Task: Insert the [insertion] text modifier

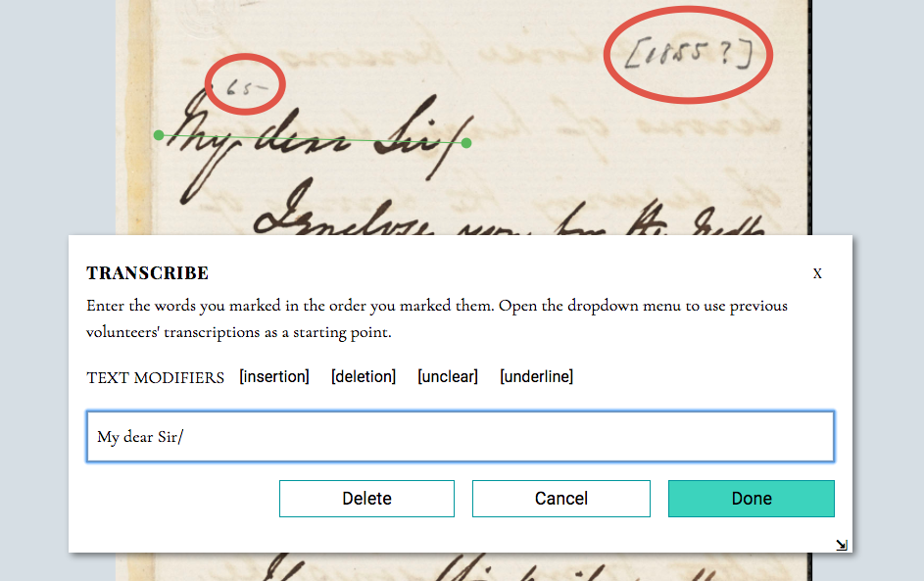Action: pos(274,376)
